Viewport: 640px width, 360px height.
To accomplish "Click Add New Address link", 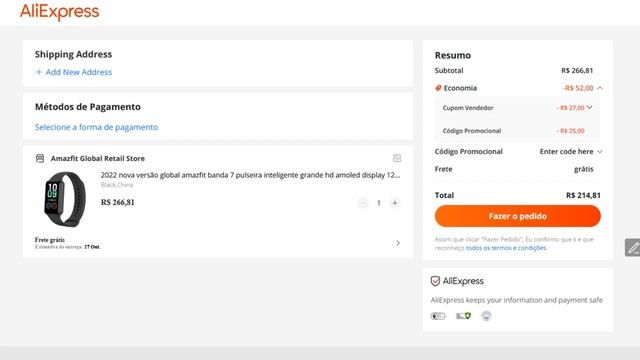I will coord(79,72).
